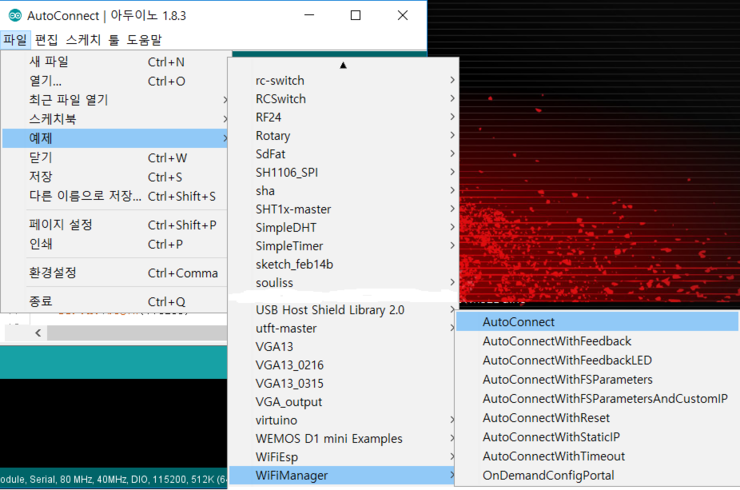This screenshot has width=740, height=490.
Task: Expand SimpleDHT examples
Action: pyautogui.click(x=343, y=228)
